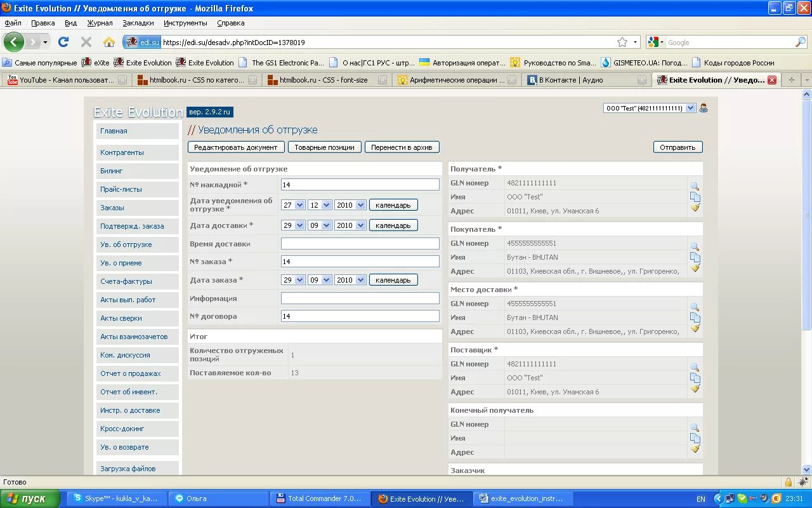Clear Место доставки section with broom icon
Viewport: 812px width, 508px height.
[695, 328]
